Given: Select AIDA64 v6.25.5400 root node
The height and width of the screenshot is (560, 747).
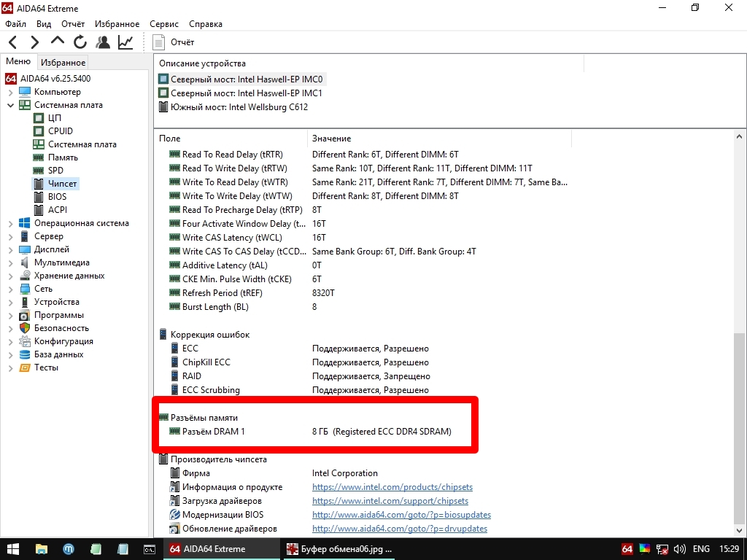Looking at the screenshot, I should [55, 79].
